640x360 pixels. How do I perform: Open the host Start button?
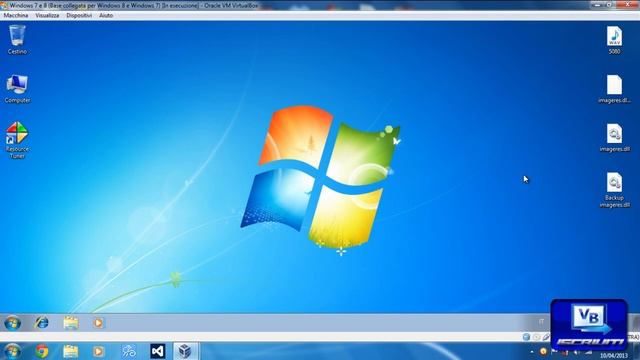tap(13, 351)
